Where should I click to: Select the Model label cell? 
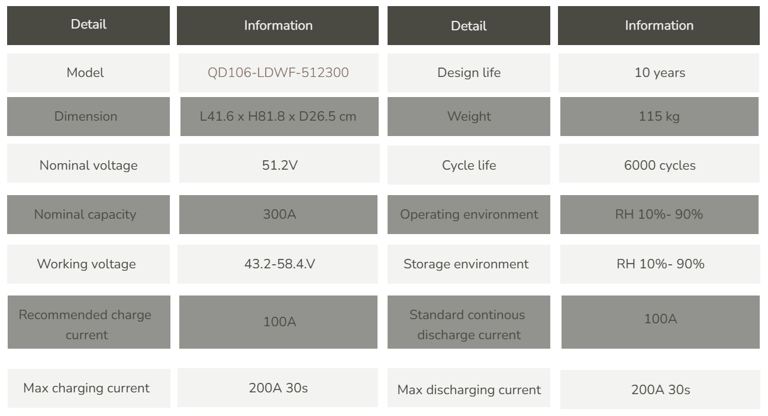click(88, 73)
